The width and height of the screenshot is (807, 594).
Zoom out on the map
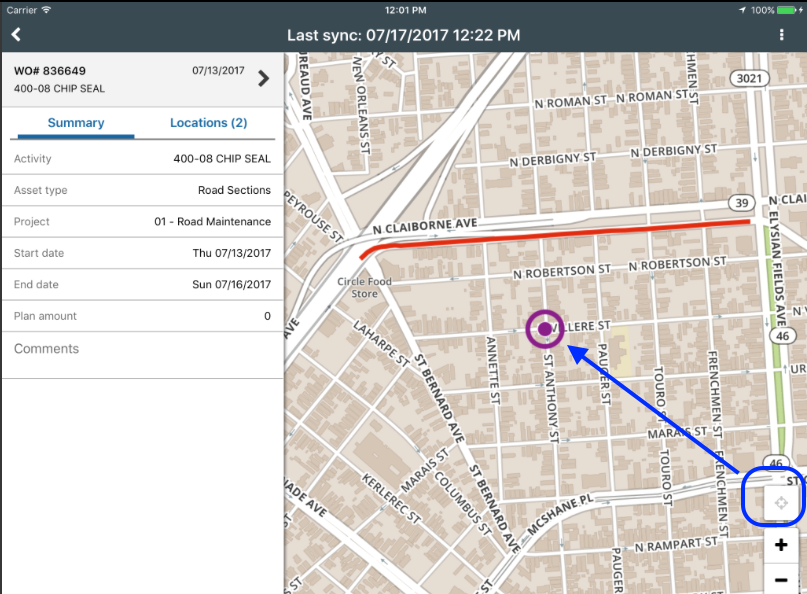point(781,580)
